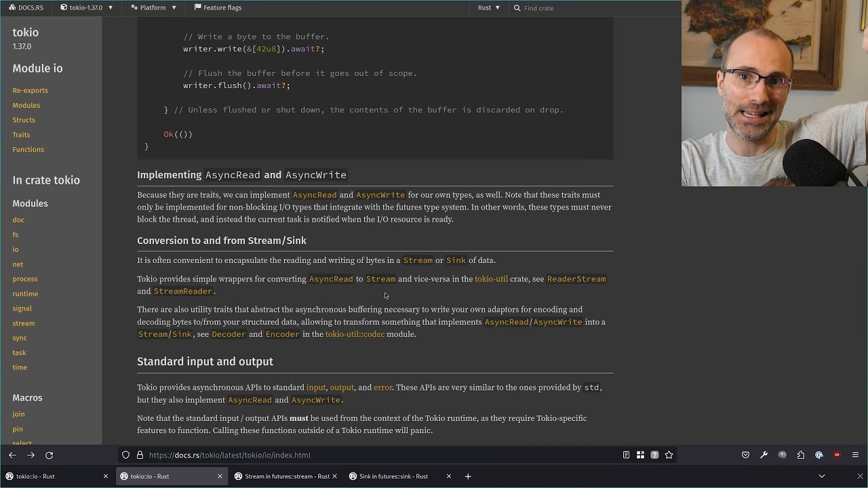The height and width of the screenshot is (488, 868).
Task: Open tracking protection shield icon
Action: (125, 455)
